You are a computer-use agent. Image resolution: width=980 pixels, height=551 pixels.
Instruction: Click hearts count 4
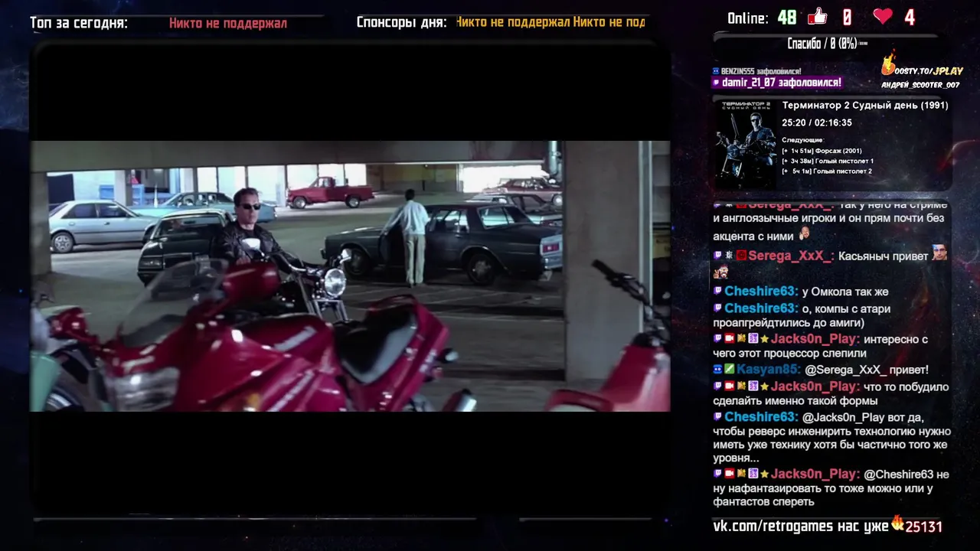[909, 18]
